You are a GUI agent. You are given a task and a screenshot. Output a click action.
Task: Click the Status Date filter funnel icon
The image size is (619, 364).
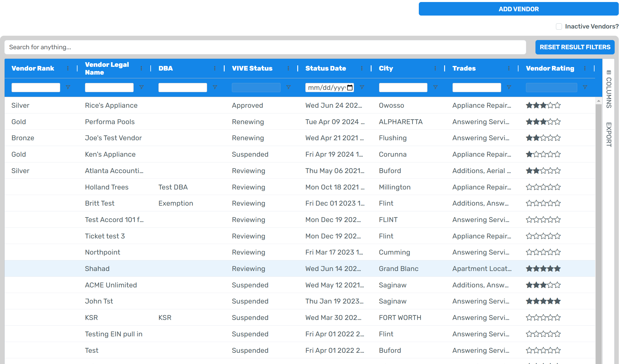(x=362, y=87)
